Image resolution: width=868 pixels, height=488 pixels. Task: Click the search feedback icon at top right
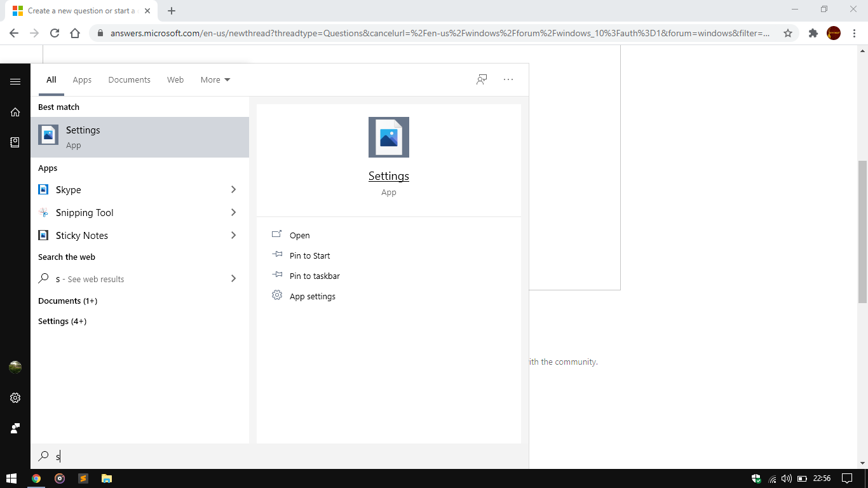coord(482,79)
